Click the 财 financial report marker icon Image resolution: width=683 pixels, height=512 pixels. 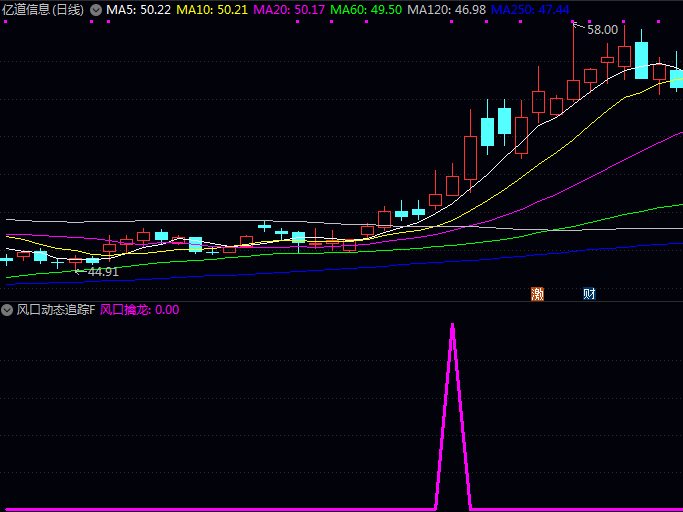[590, 294]
